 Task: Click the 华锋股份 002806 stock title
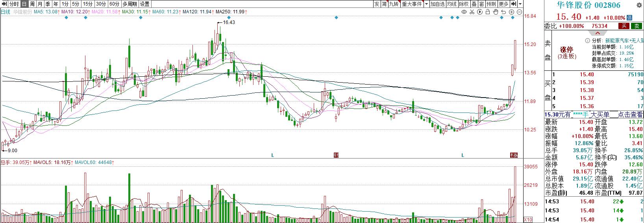tap(588, 5)
